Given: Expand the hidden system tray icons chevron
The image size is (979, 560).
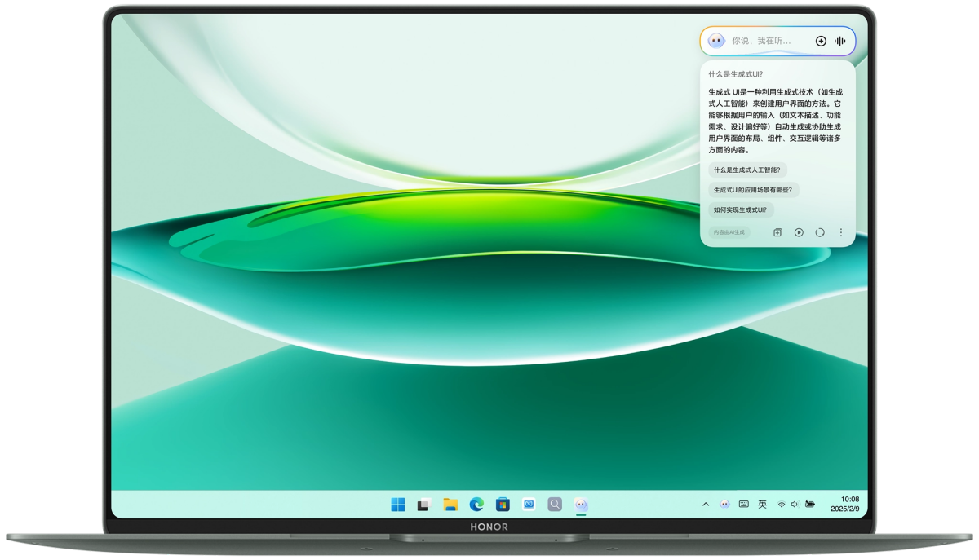Looking at the screenshot, I should click(706, 505).
